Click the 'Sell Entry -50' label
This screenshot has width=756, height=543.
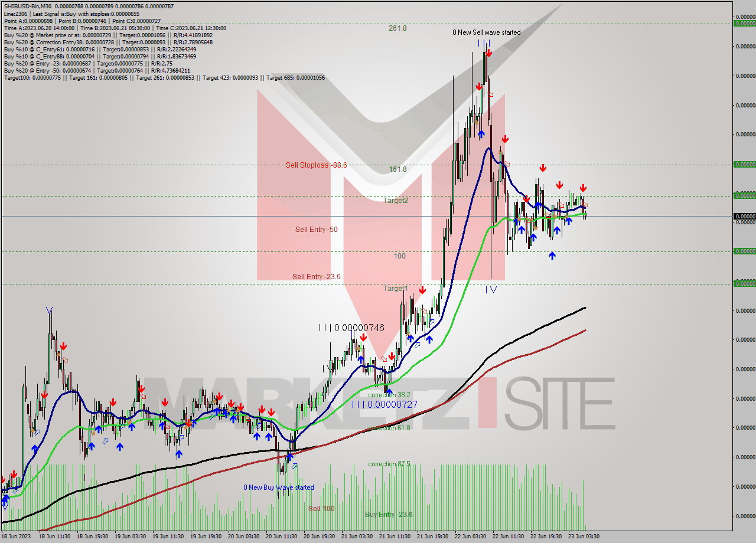[317, 229]
